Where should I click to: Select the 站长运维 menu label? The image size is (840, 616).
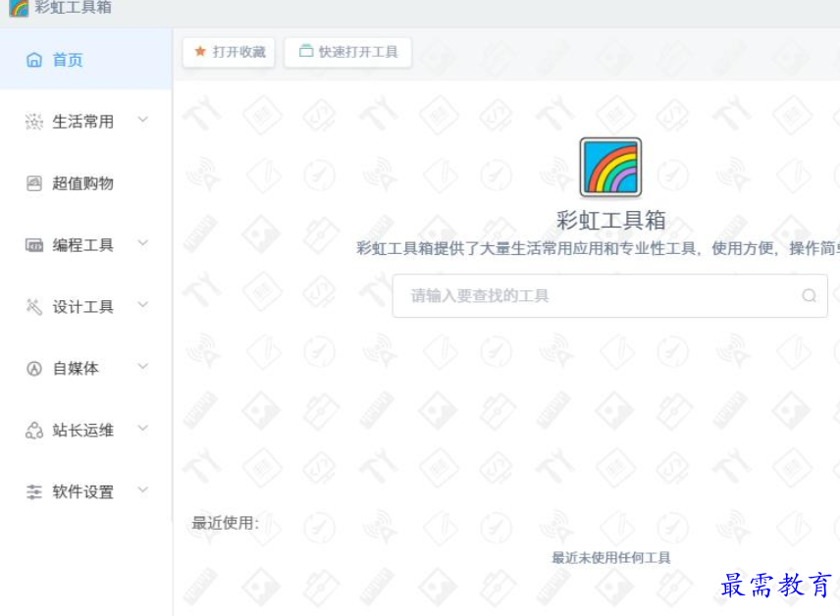[83, 431]
